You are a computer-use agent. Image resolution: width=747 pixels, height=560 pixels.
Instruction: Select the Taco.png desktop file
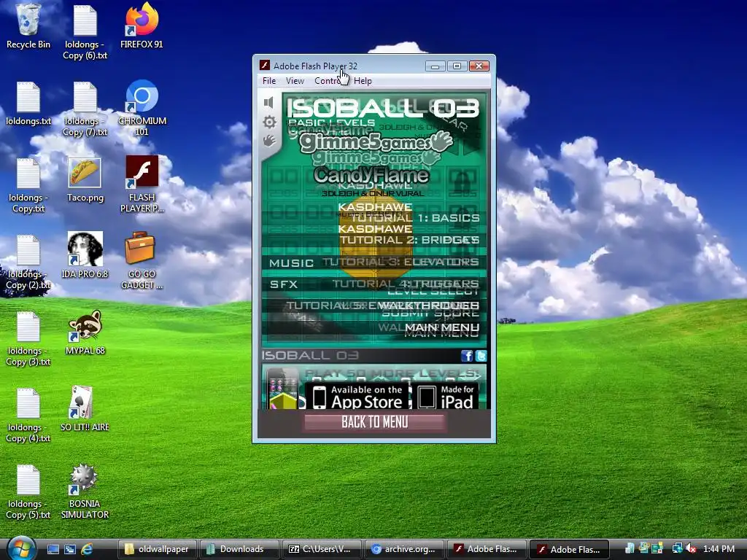85,179
